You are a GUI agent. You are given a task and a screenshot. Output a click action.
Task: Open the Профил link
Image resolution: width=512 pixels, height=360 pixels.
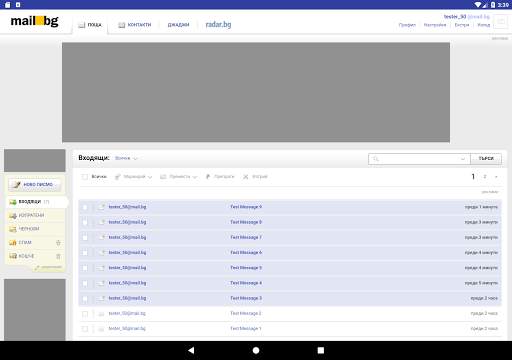coord(407,25)
